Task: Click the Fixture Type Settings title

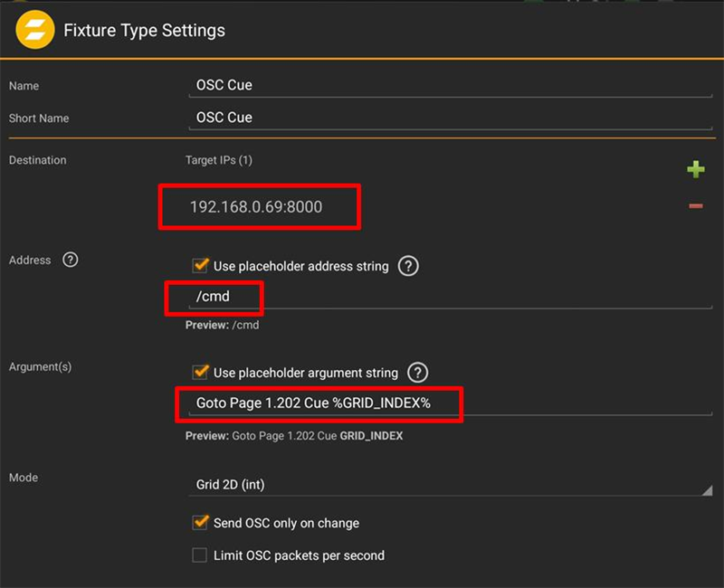Action: [144, 30]
